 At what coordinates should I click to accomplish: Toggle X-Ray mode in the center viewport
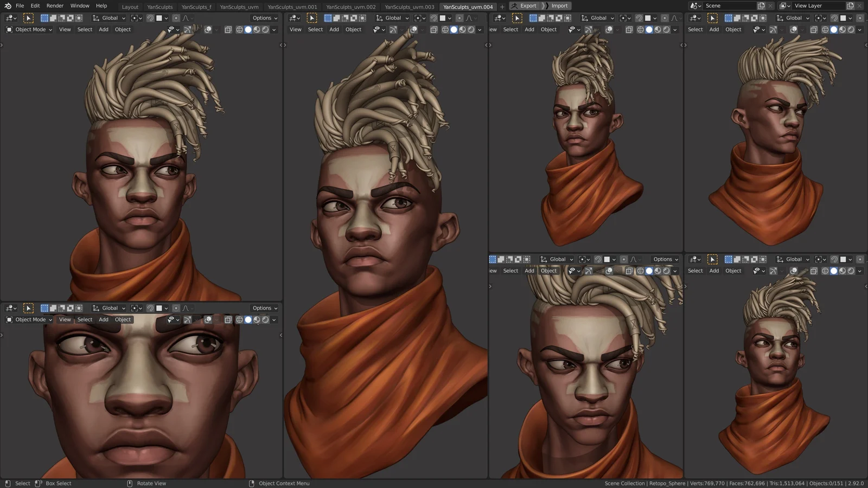coord(435,29)
